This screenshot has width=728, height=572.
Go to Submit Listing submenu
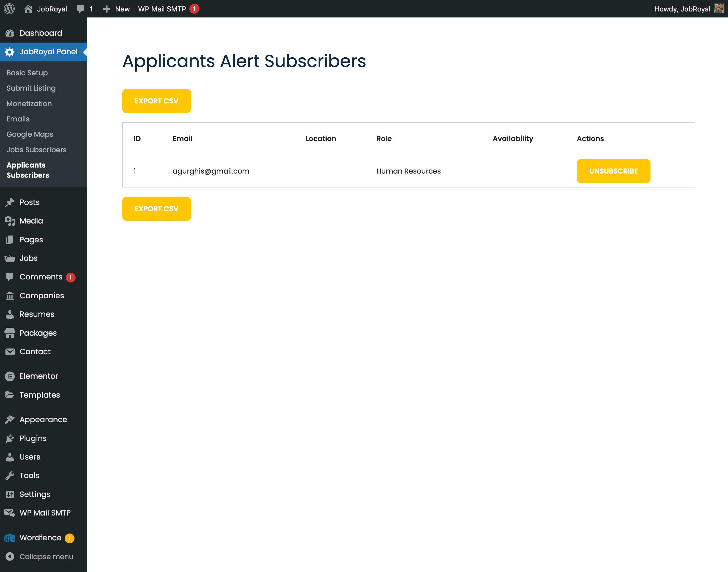click(31, 88)
